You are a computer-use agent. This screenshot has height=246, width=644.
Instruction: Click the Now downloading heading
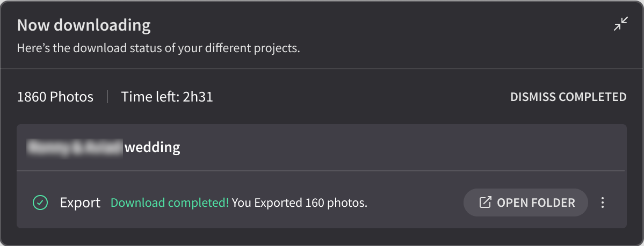pos(84,25)
